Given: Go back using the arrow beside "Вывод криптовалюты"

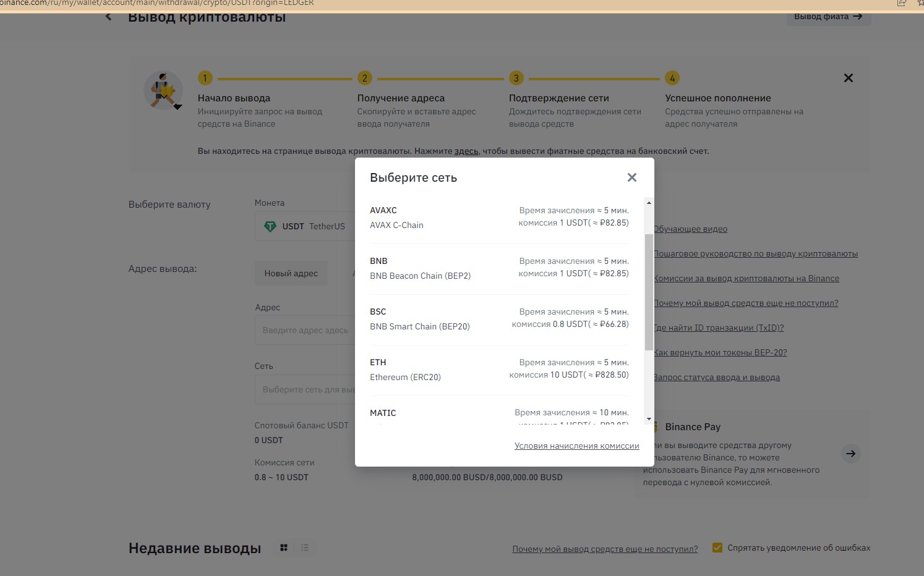Looking at the screenshot, I should click(109, 17).
